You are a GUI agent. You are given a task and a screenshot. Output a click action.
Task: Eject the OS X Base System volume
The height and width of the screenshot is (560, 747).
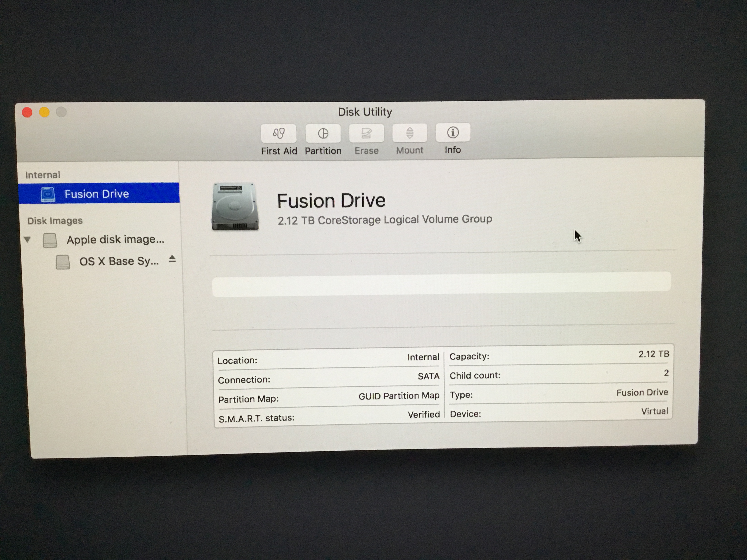tap(172, 259)
